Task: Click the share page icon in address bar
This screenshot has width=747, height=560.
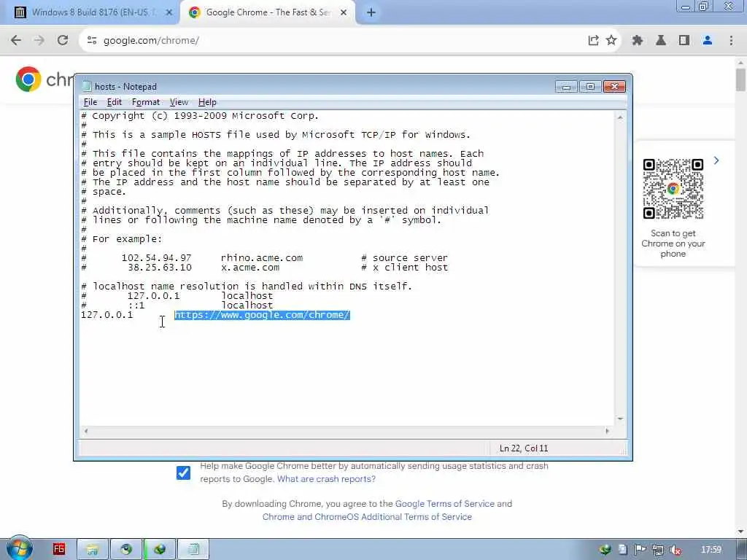Action: (x=593, y=41)
